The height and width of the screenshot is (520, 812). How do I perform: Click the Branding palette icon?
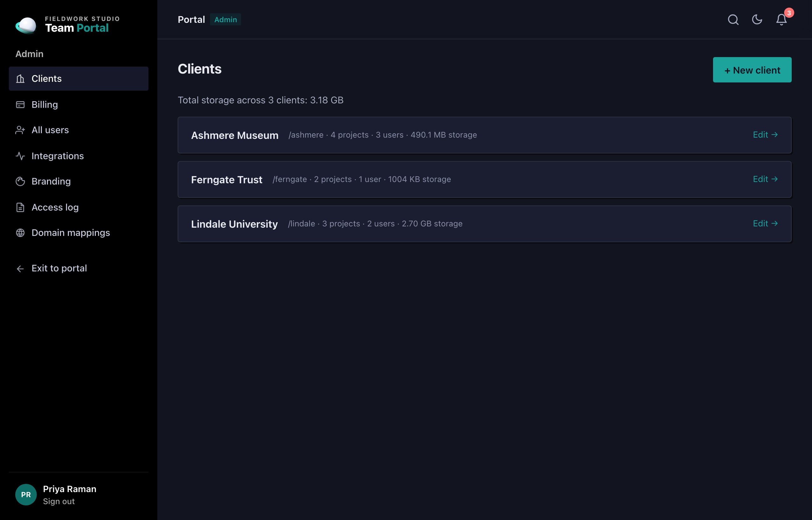tap(20, 181)
